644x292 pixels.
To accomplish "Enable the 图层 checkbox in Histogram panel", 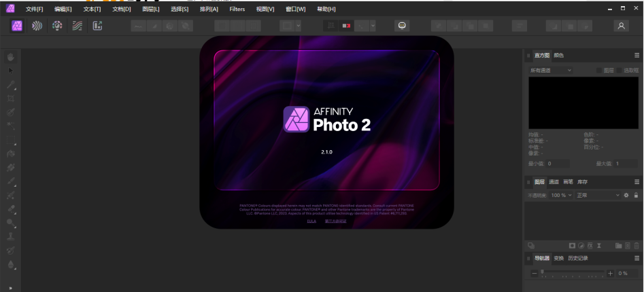I will [599, 71].
